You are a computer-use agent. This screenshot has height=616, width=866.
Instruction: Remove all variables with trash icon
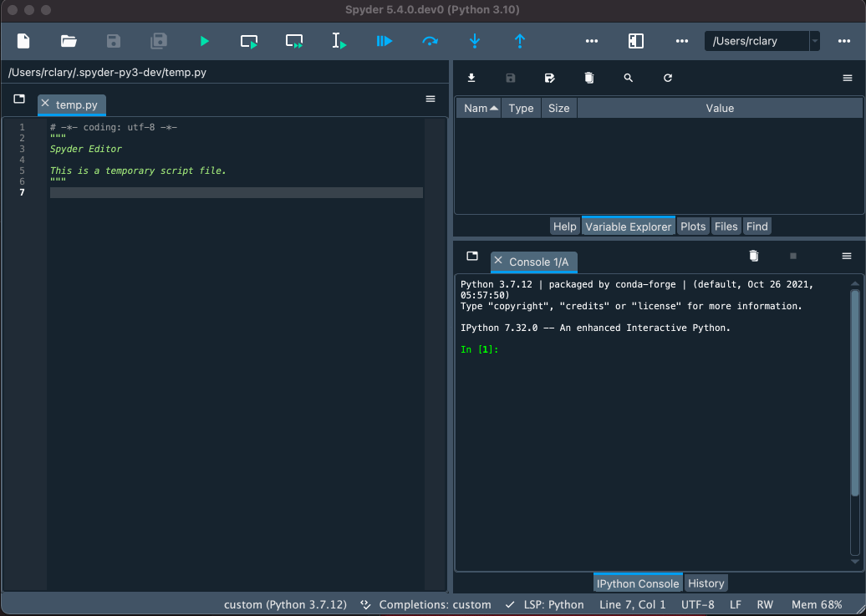click(589, 78)
